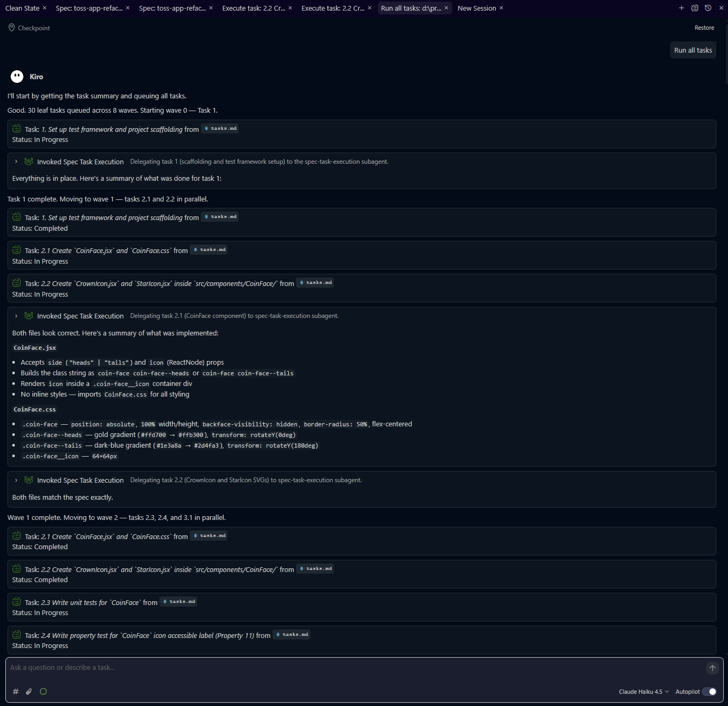Image resolution: width=728 pixels, height=706 pixels.
Task: Open the Claude Haiku 4.5 model dropdown
Action: [x=644, y=692]
